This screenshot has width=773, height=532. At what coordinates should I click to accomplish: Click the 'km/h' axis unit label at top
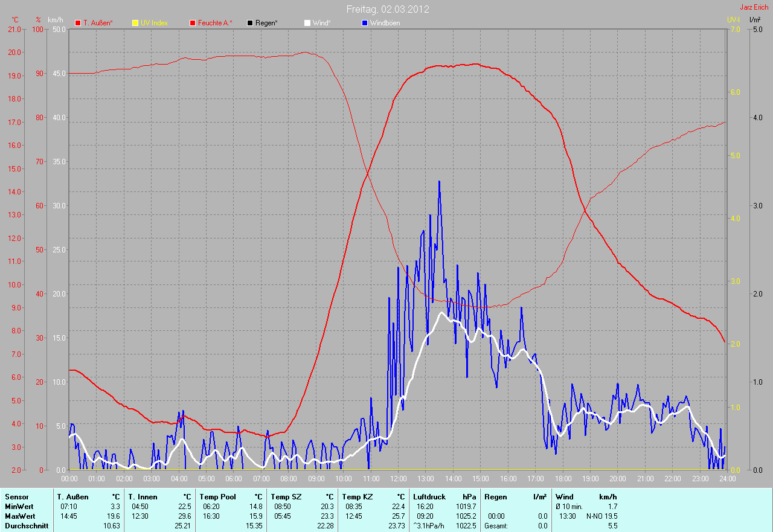coord(55,20)
